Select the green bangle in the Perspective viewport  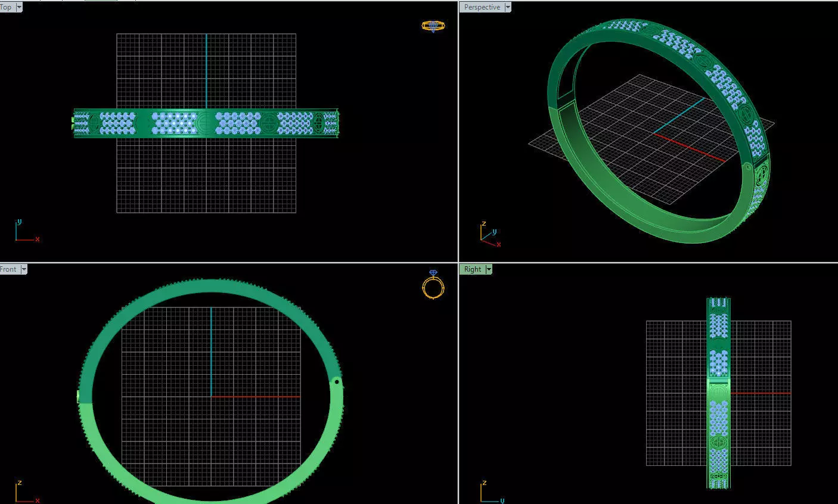pyautogui.click(x=659, y=130)
